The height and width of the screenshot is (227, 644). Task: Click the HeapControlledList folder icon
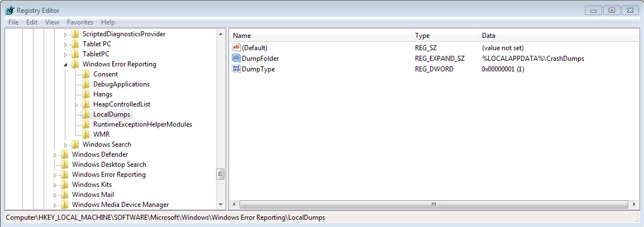pyautogui.click(x=85, y=104)
